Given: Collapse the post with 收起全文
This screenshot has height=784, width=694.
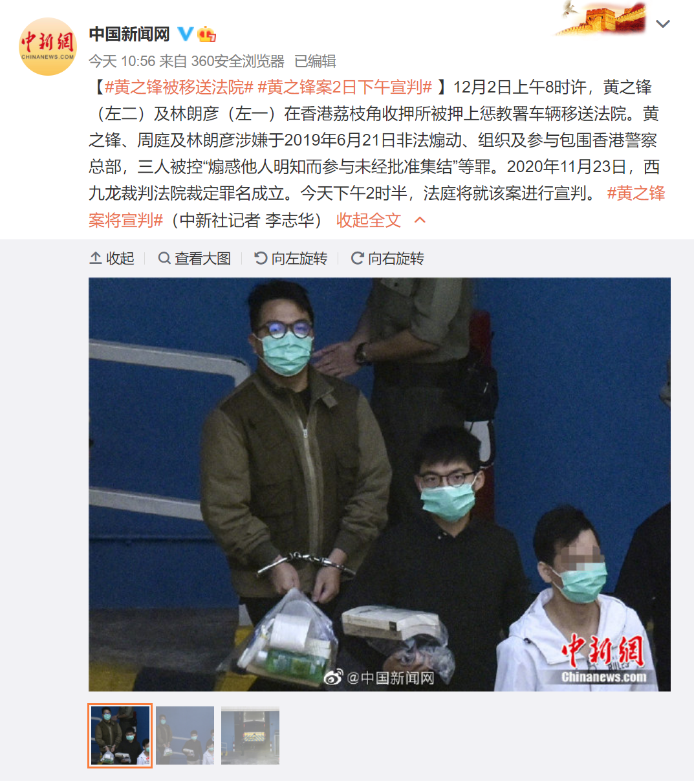Looking at the screenshot, I should 369,221.
